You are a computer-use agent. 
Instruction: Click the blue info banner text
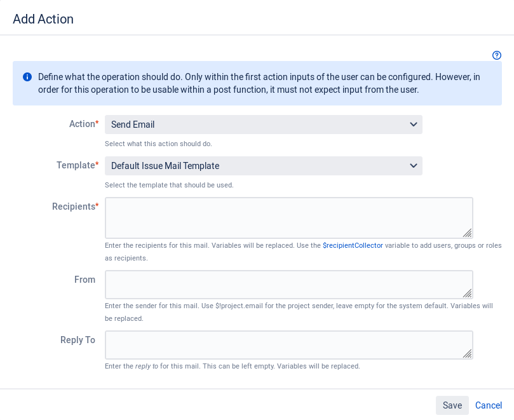259,83
